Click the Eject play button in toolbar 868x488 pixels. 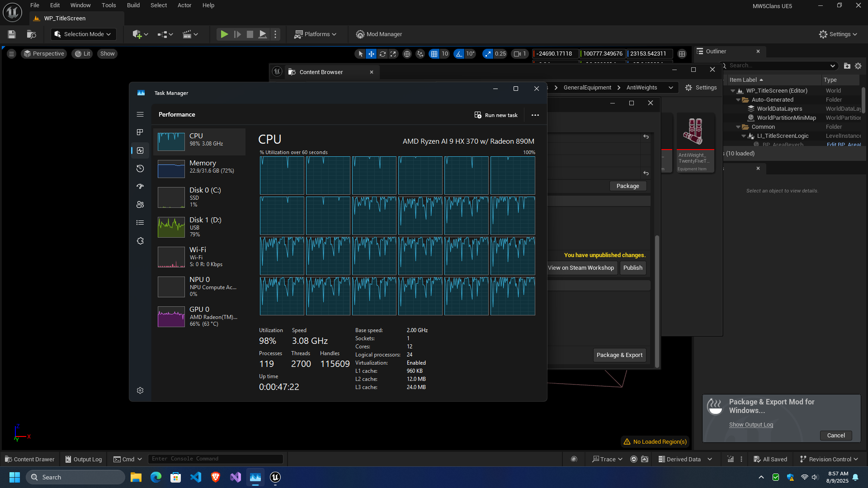pyautogui.click(x=263, y=34)
